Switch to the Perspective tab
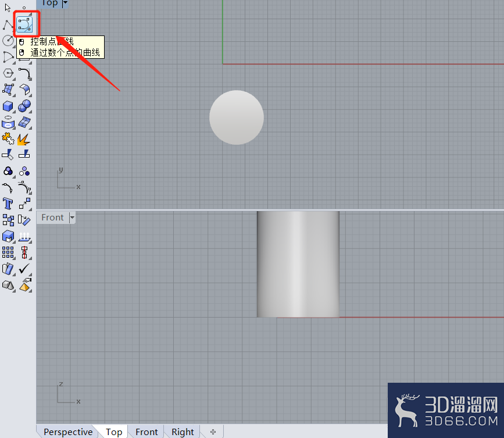 coord(68,432)
